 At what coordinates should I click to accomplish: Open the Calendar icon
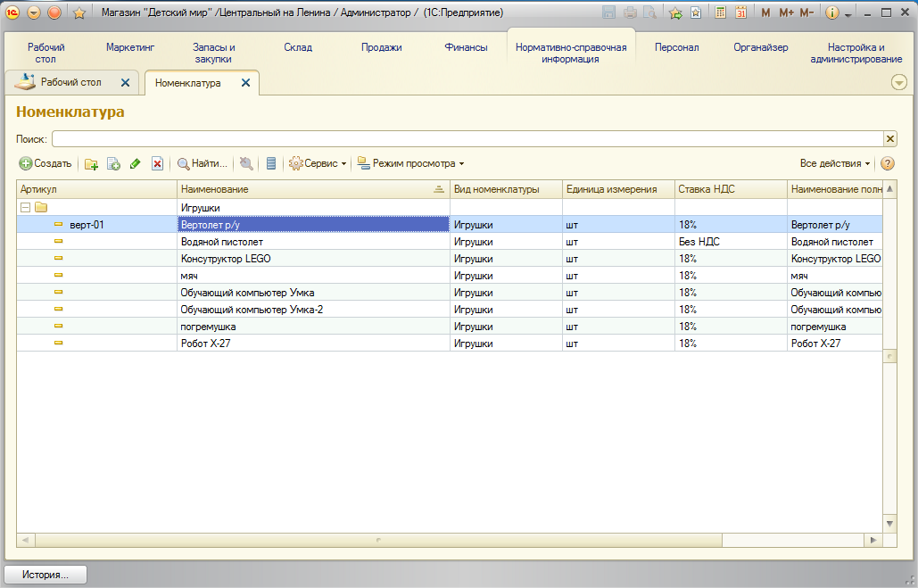click(x=740, y=12)
